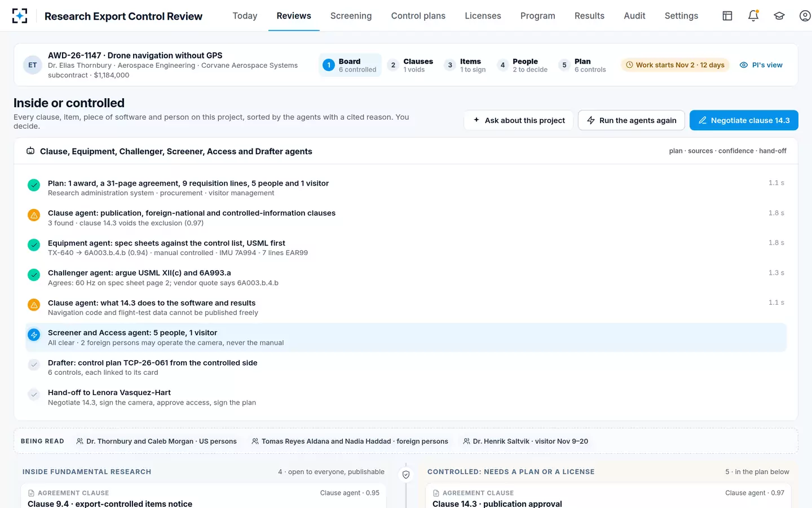Select the Dr. Thornbury and Caleb Morgan chip
Screen dimensions: 812x508
coord(156,441)
